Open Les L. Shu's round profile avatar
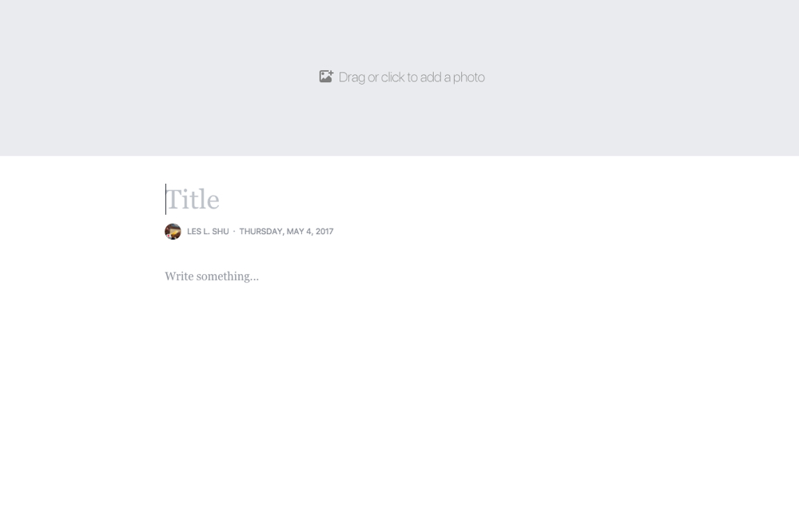The image size is (799, 532). click(x=173, y=232)
